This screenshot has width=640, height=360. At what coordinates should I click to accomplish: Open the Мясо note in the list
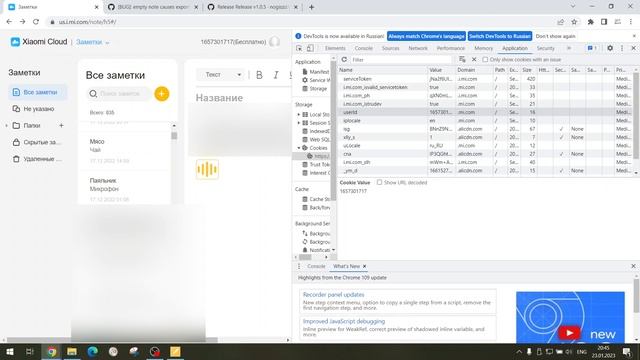click(x=124, y=150)
